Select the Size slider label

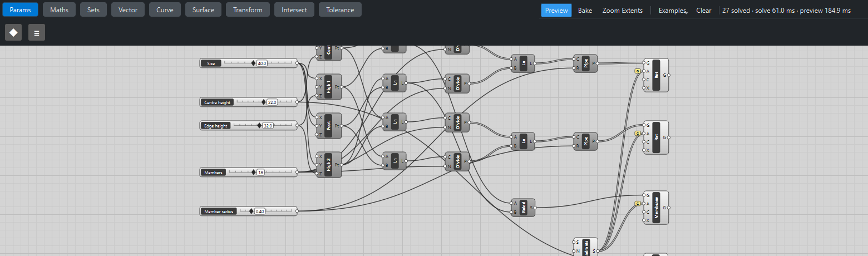211,63
